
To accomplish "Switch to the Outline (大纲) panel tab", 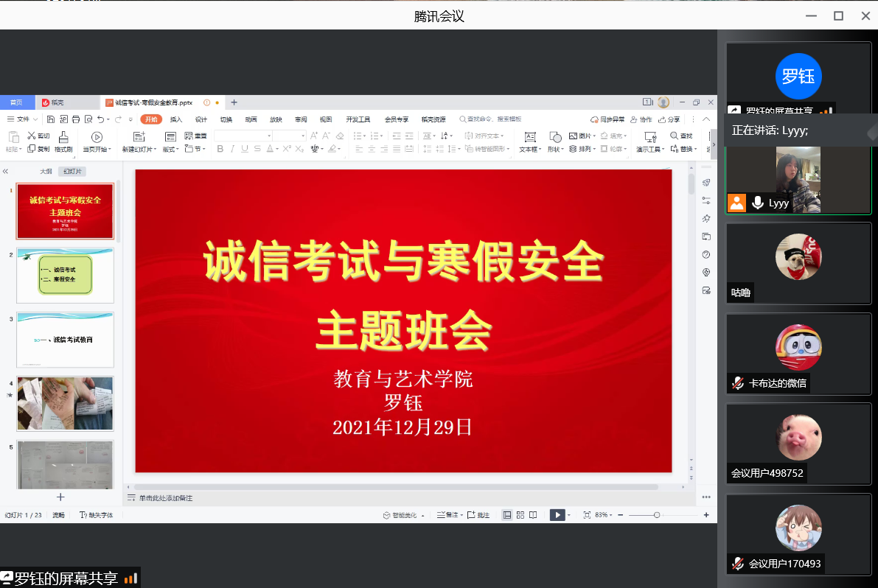I will coord(46,171).
